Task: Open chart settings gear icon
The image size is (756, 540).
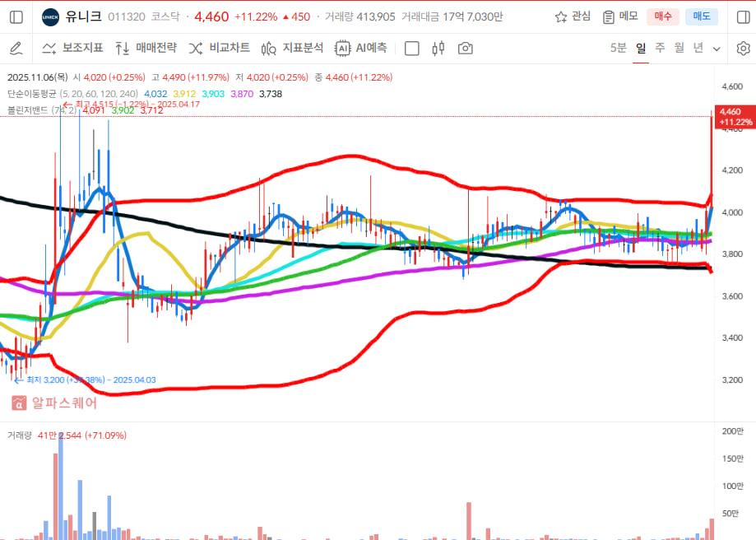Action: click(x=742, y=49)
